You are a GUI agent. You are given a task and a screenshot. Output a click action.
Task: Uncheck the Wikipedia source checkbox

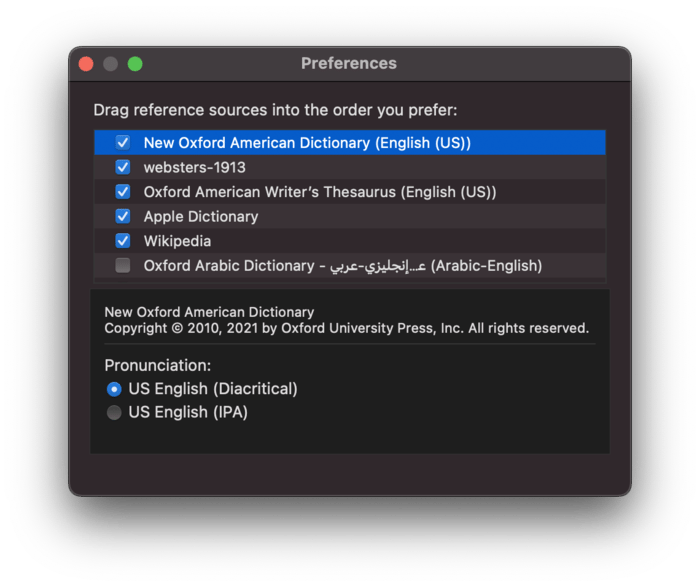123,241
